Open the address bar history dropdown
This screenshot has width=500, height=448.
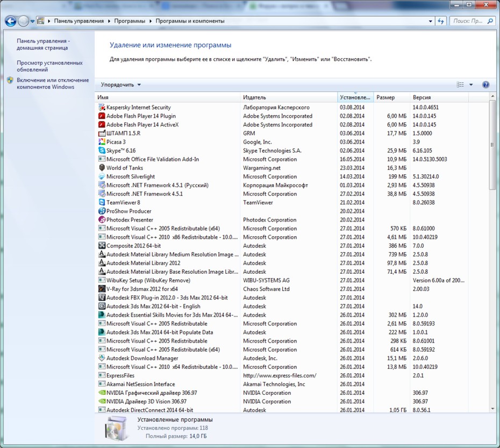pyautogui.click(x=431, y=21)
